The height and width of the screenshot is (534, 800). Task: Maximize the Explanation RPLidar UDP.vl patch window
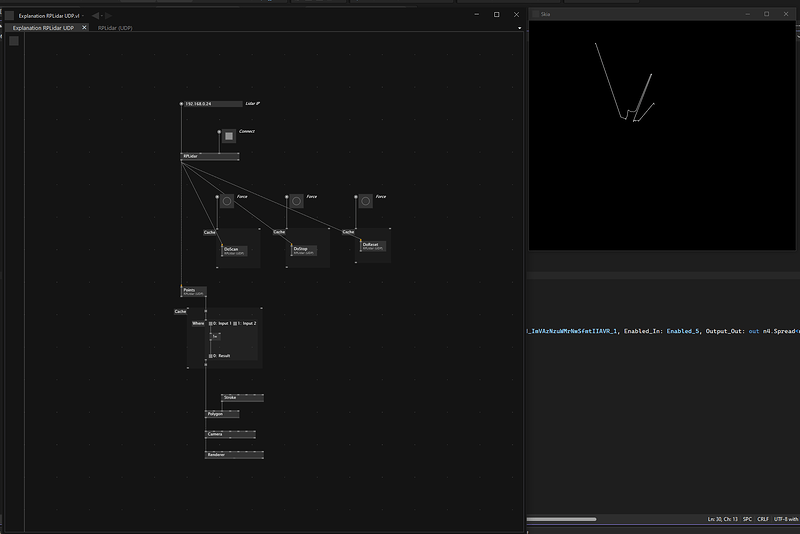[x=496, y=15]
